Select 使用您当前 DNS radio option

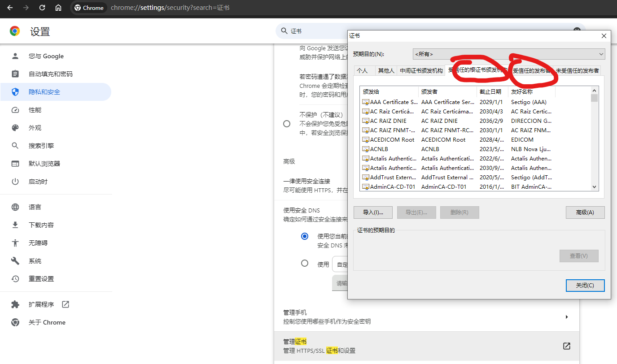(x=305, y=236)
